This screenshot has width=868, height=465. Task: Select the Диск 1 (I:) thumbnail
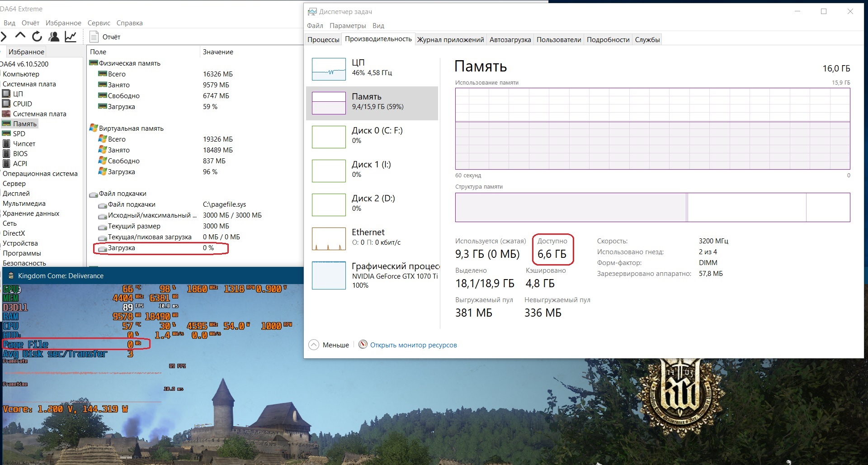point(329,171)
